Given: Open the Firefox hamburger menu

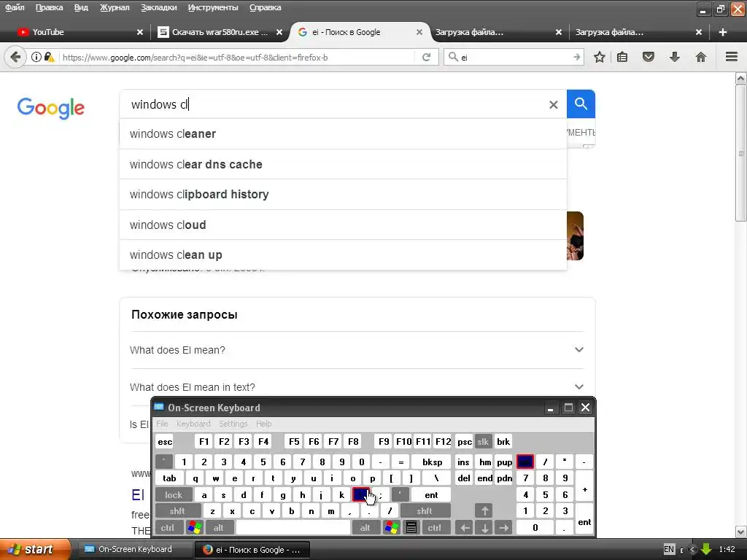Looking at the screenshot, I should 732,57.
